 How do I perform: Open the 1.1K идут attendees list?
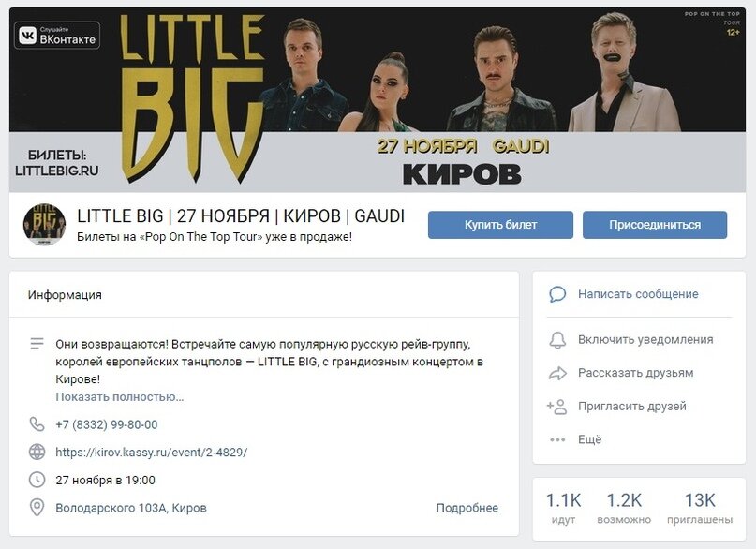563,508
